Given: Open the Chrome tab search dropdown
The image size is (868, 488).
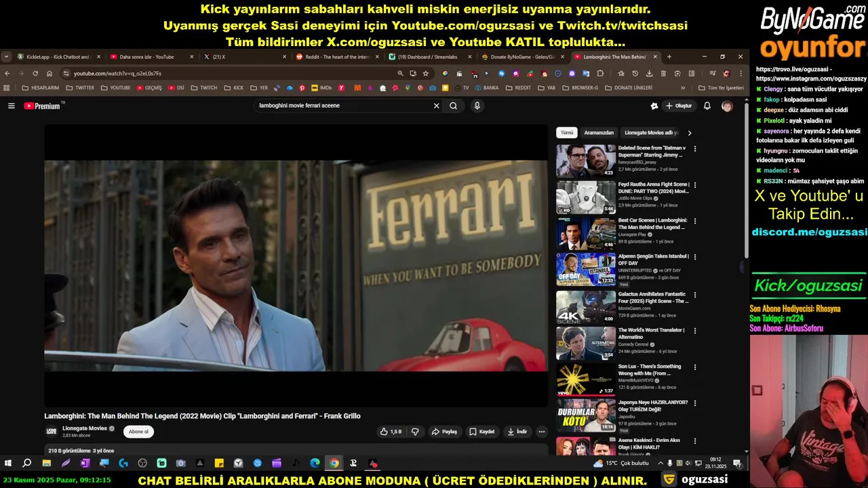Looking at the screenshot, I should pyautogui.click(x=6, y=57).
